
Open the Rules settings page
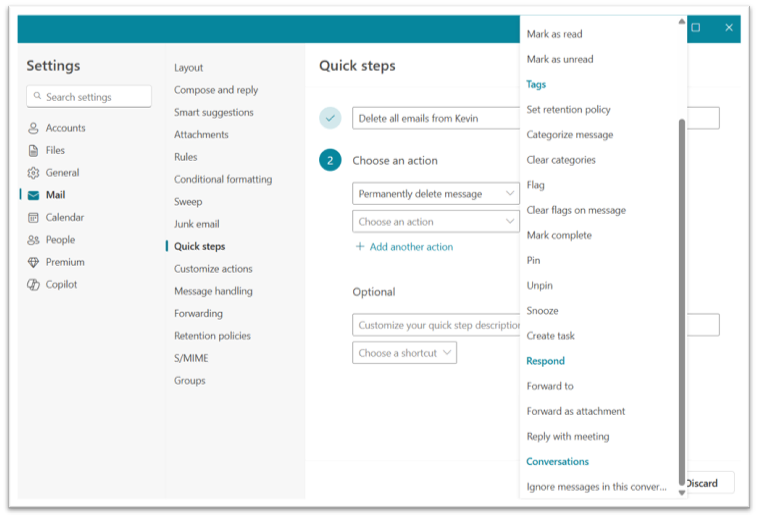click(186, 157)
